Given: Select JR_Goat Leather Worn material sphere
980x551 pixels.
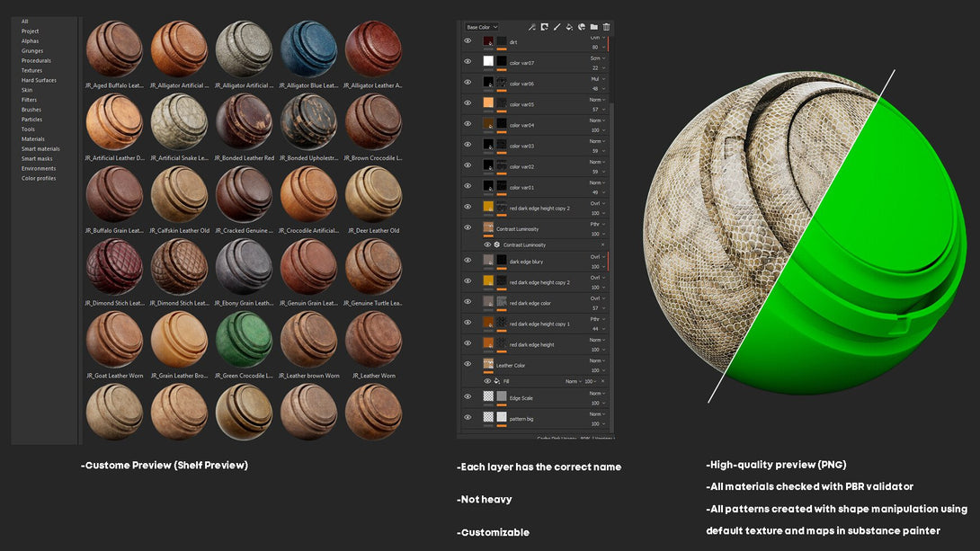Looking at the screenshot, I should pos(114,339).
